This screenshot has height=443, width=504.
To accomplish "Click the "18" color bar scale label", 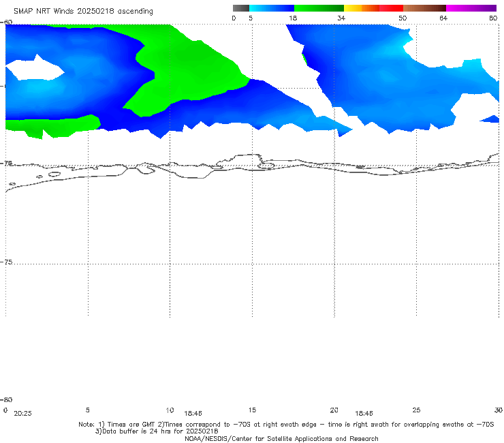I will click(293, 18).
